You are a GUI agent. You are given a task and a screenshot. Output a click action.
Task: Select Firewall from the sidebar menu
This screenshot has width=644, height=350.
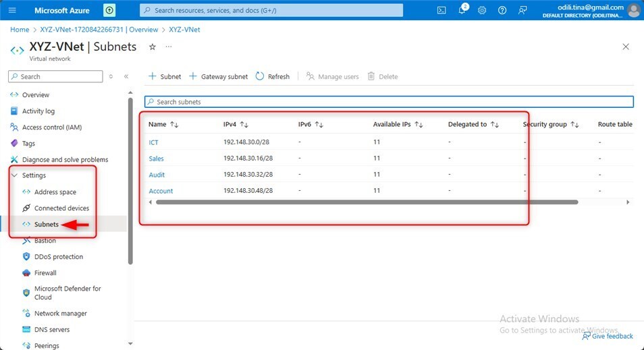tap(45, 273)
